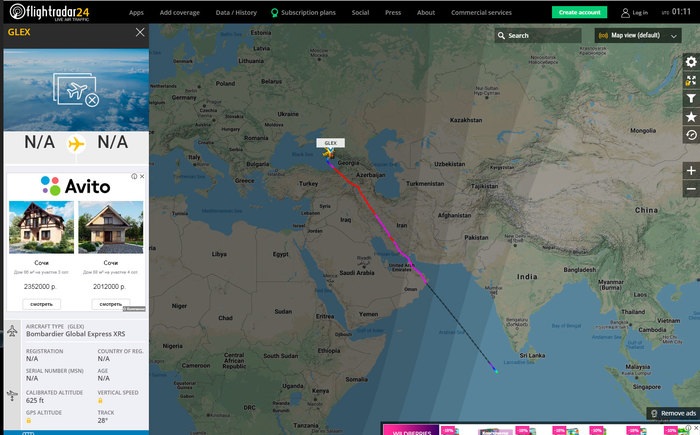
Task: Click the Log in link
Action: (634, 13)
